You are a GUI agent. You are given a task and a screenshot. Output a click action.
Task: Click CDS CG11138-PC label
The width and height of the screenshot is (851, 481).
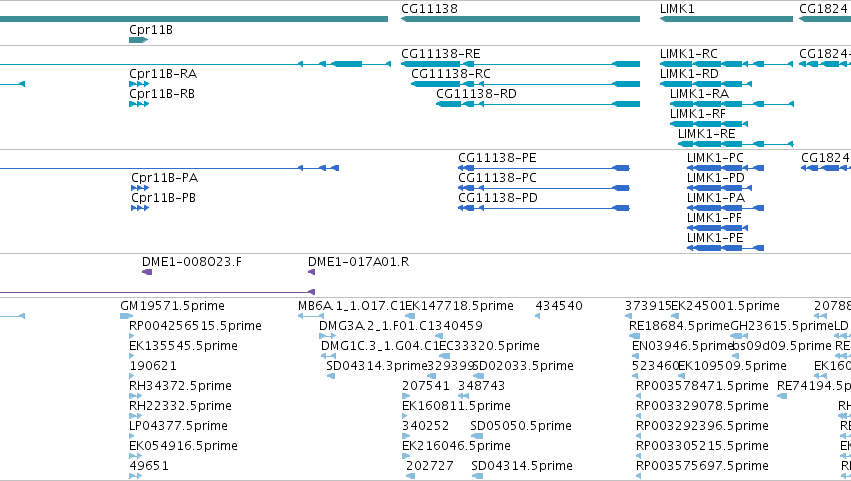497,178
